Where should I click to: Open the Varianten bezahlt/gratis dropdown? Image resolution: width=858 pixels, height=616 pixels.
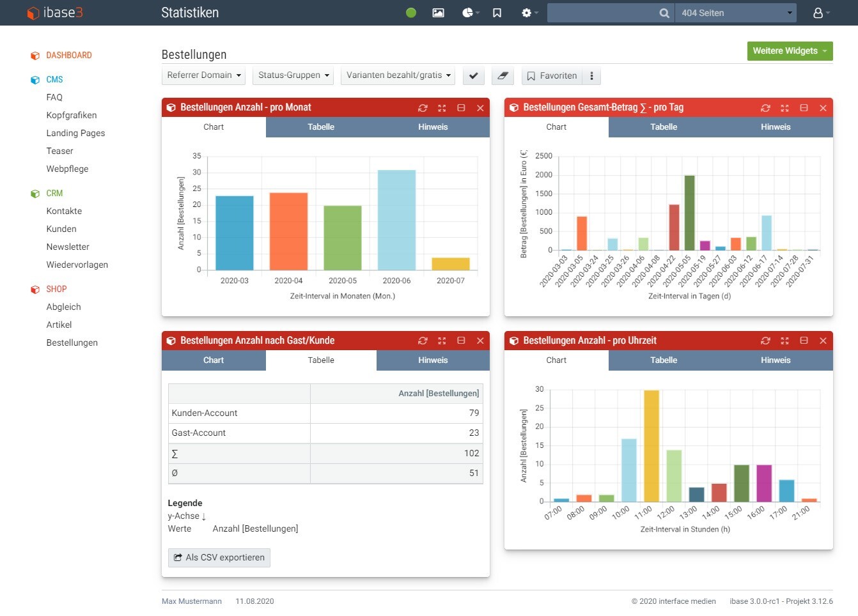398,75
